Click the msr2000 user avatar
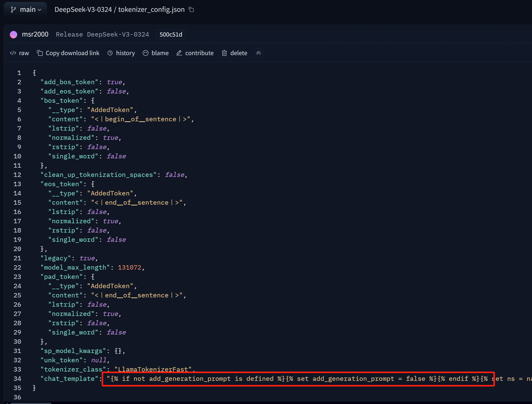Image resolution: width=532 pixels, height=404 pixels. coord(13,35)
